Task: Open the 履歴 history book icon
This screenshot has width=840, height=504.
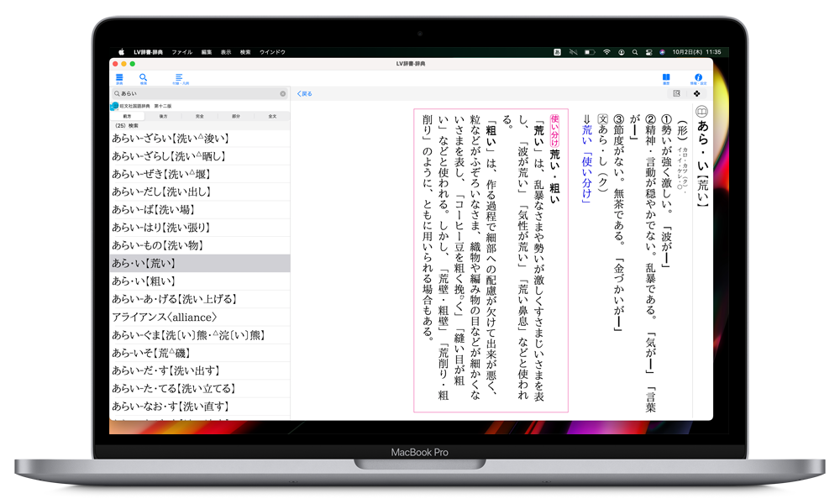Action: (x=665, y=78)
